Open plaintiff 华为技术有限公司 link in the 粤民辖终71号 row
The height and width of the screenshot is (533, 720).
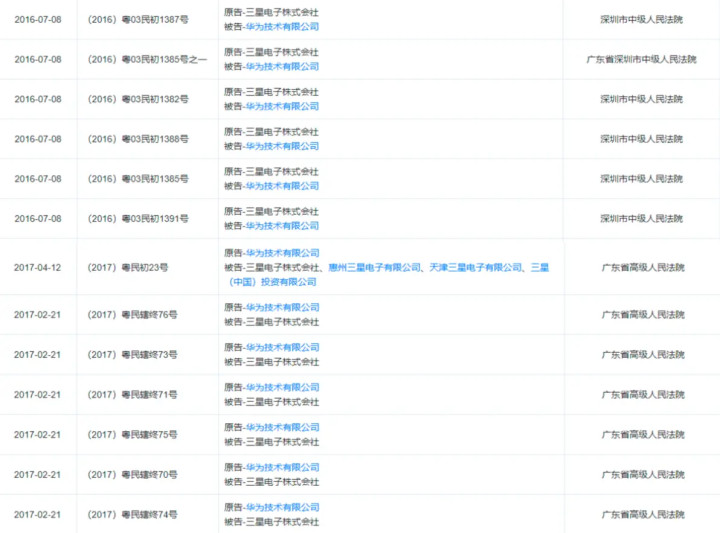[282, 387]
